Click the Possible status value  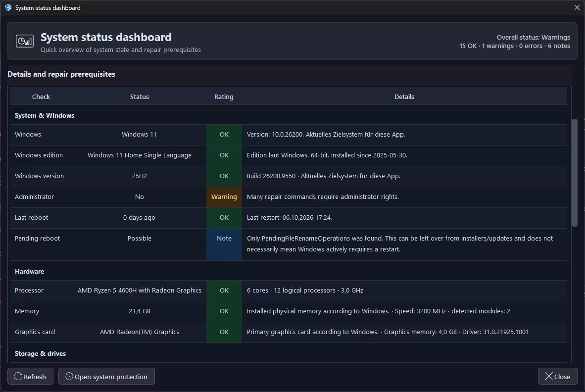pos(140,239)
